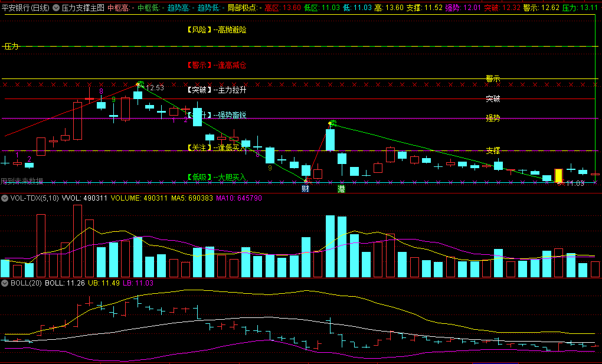The image size is (602, 364).
Task: Click the 11.03 low price label on chart
Action: click(x=575, y=183)
